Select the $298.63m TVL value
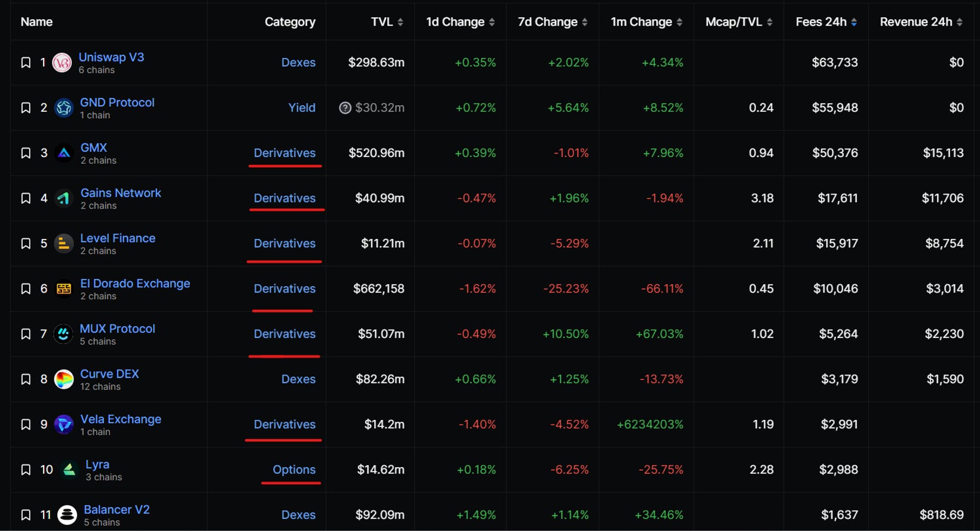Screen dimensions: 980x531 click(x=376, y=63)
